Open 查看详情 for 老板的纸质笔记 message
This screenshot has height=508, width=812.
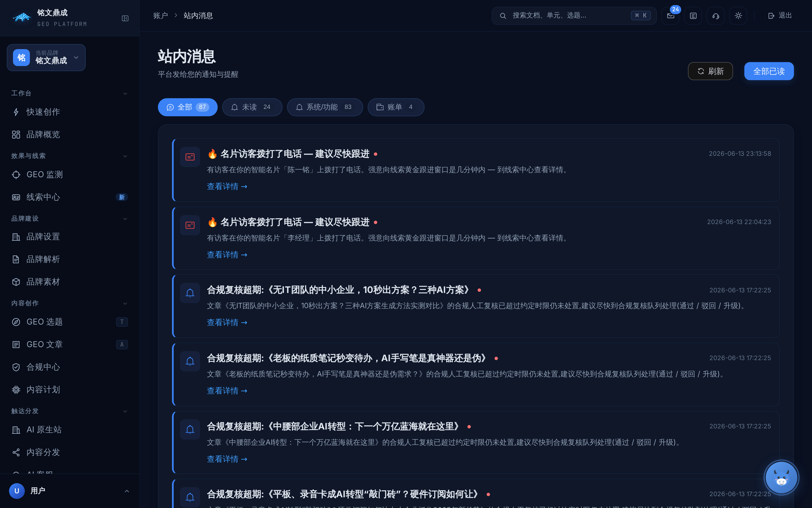227,391
